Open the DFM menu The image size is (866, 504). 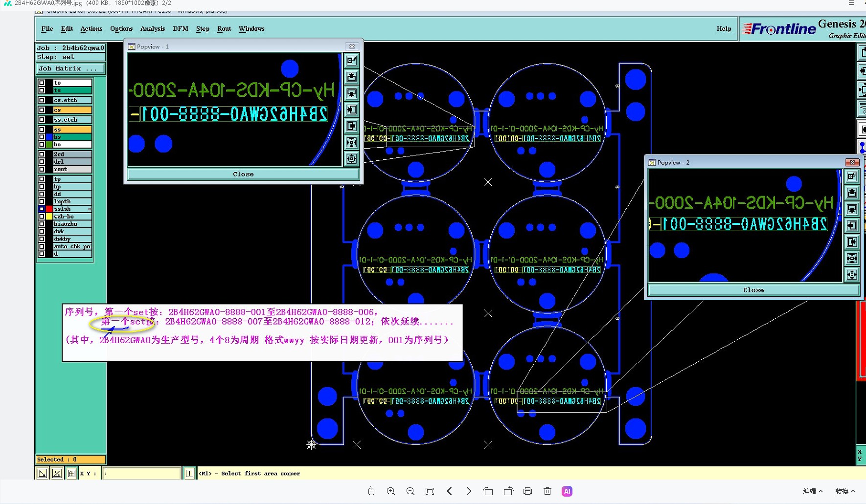tap(181, 29)
